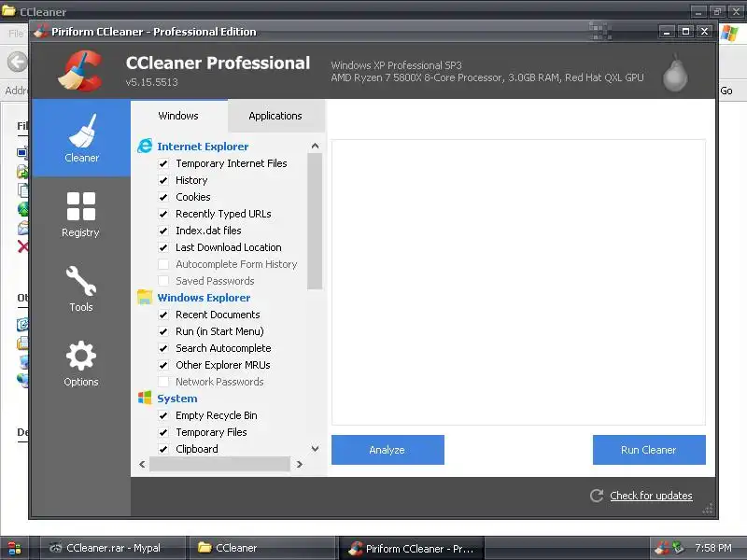Open the Tools section wrench icon
This screenshot has width=747, height=560.
click(x=81, y=281)
